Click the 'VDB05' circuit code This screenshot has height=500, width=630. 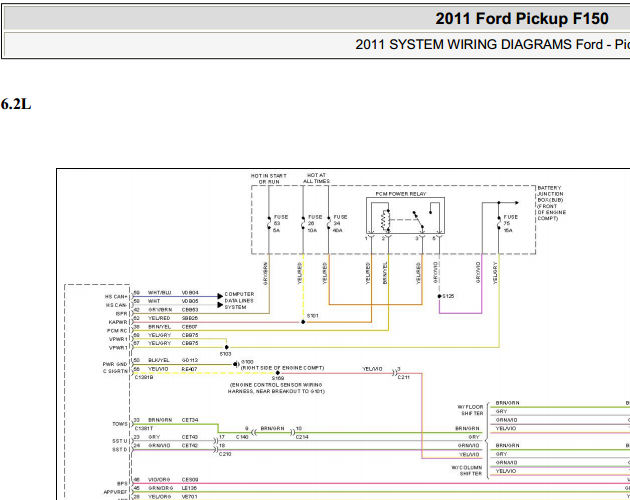pyautogui.click(x=190, y=301)
